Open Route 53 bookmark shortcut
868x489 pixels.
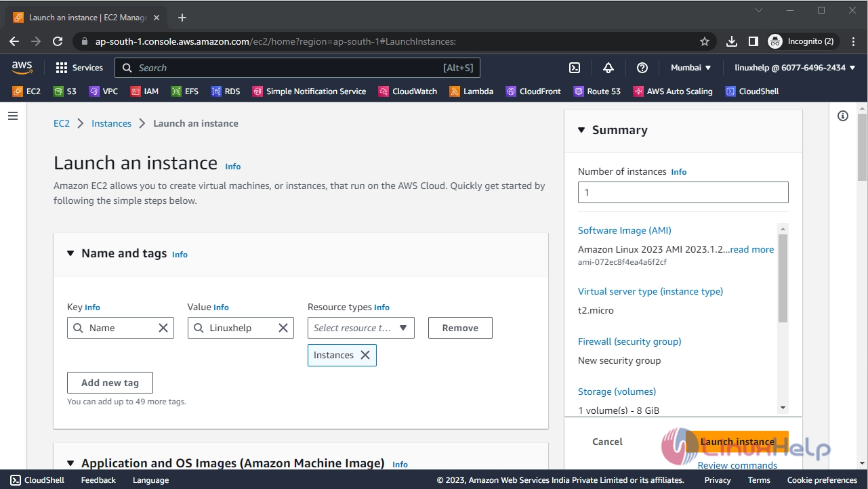(597, 91)
